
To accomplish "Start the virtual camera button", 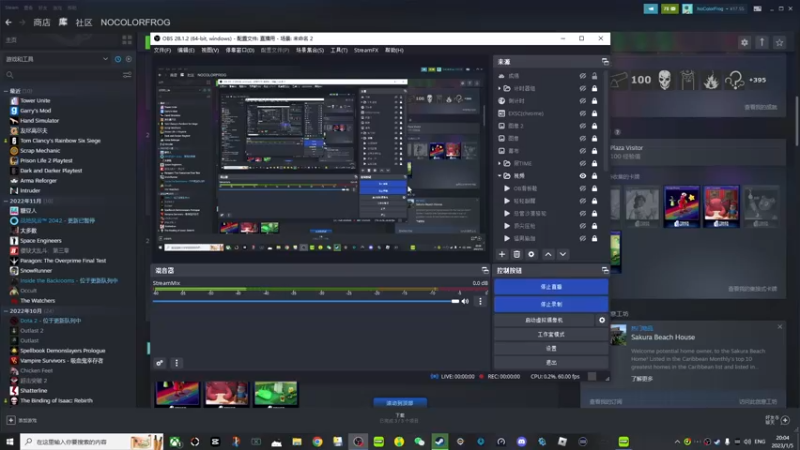I will coord(544,320).
